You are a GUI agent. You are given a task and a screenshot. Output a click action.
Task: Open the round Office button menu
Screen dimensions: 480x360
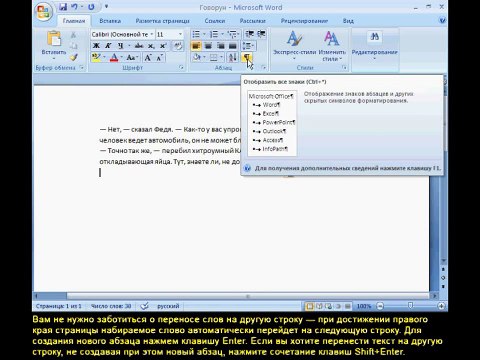(43, 12)
